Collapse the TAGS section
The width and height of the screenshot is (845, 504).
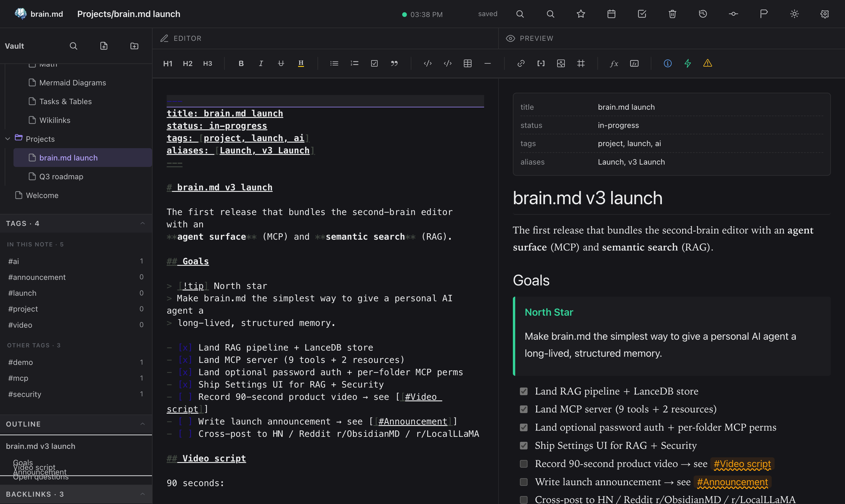[143, 223]
